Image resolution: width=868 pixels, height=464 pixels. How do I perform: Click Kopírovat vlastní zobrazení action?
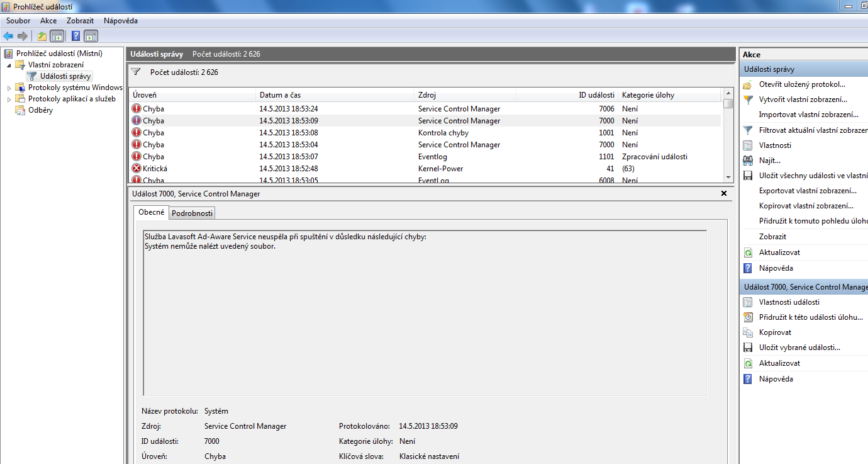tap(806, 206)
